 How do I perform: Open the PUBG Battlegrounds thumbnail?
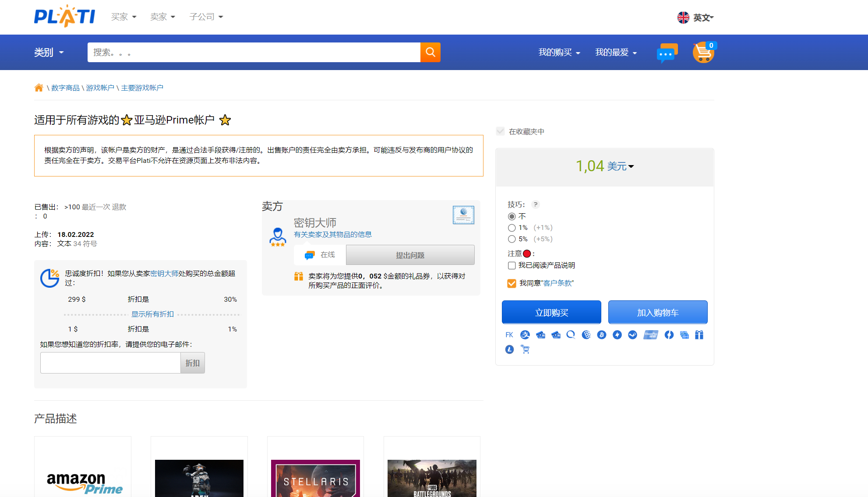tap(432, 478)
